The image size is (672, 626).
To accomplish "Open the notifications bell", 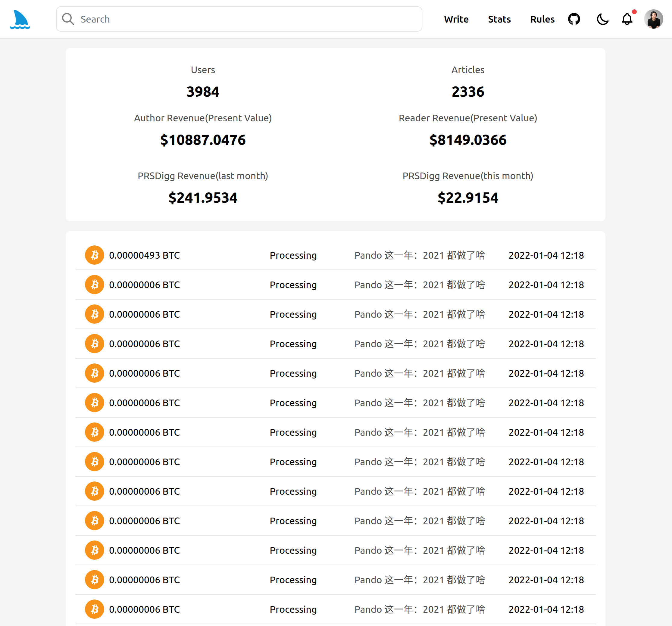I will (627, 19).
